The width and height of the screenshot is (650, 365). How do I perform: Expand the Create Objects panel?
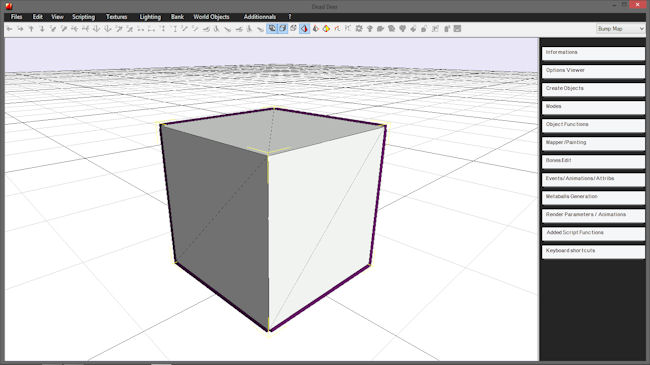[593, 89]
